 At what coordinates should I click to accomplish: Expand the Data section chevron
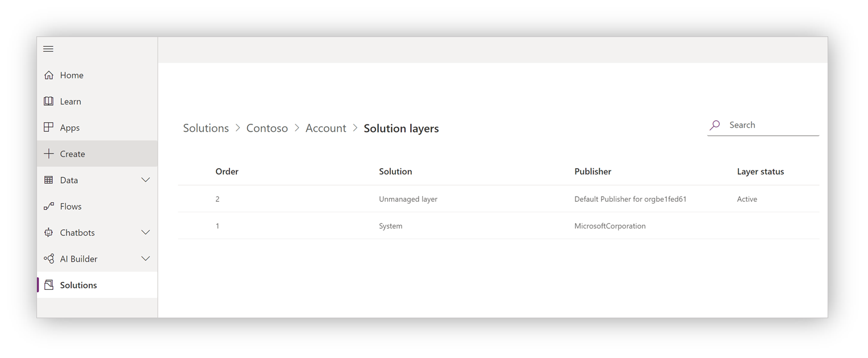145,180
